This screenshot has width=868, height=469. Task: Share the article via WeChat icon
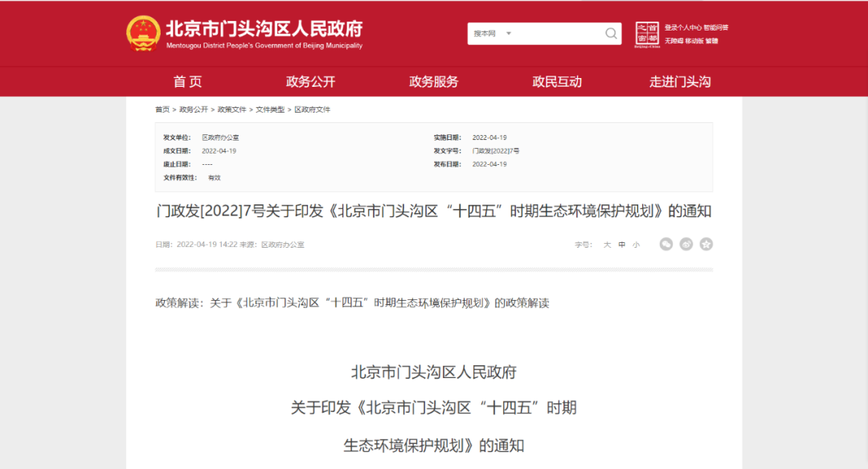point(665,244)
